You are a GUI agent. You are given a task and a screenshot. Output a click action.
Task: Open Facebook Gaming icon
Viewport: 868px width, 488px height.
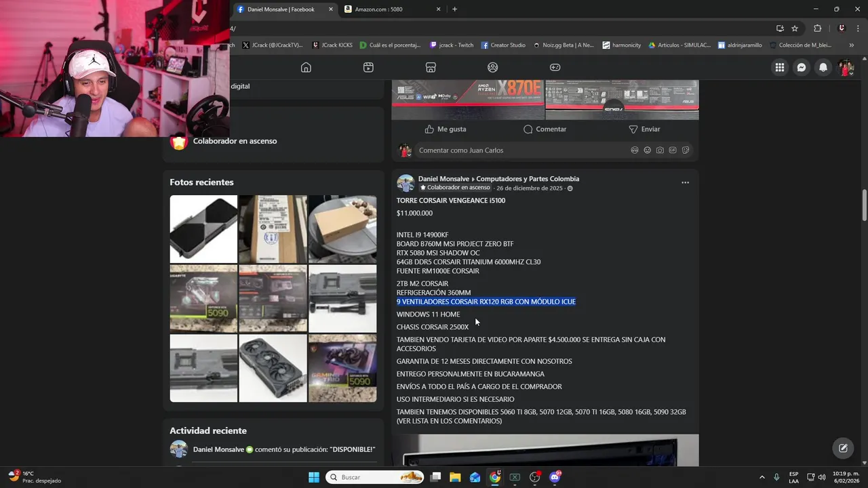(x=555, y=67)
